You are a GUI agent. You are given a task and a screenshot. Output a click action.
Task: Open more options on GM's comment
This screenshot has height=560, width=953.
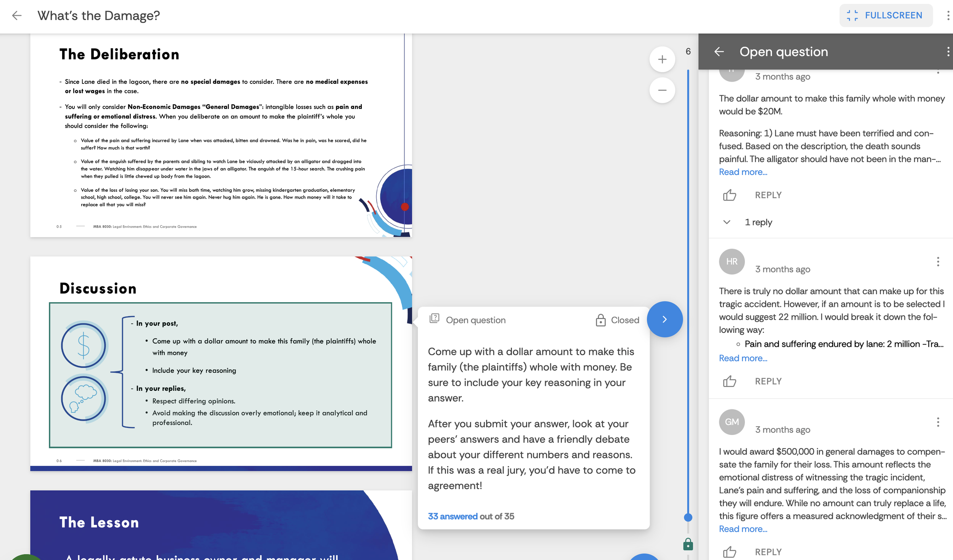(938, 422)
